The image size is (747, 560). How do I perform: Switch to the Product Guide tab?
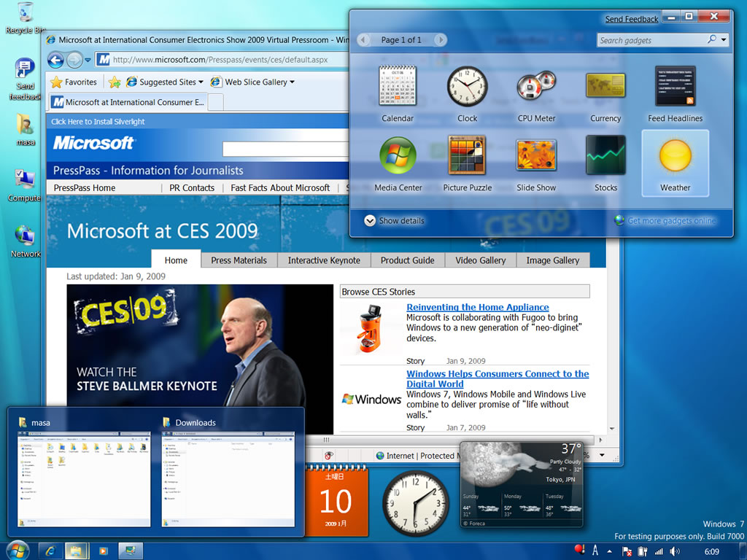(407, 260)
